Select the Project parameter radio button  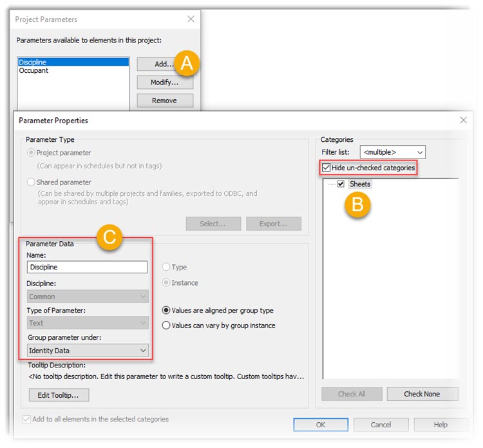click(31, 153)
